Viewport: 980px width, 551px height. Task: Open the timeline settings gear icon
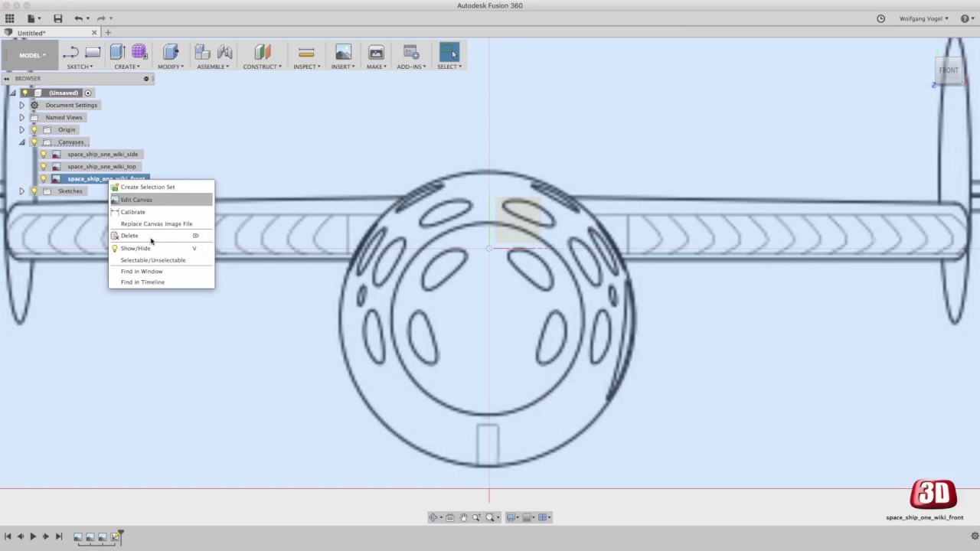[974, 536]
